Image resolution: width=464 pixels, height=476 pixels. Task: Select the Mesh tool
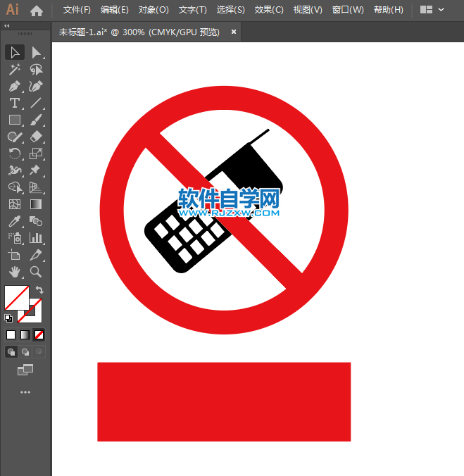15,204
